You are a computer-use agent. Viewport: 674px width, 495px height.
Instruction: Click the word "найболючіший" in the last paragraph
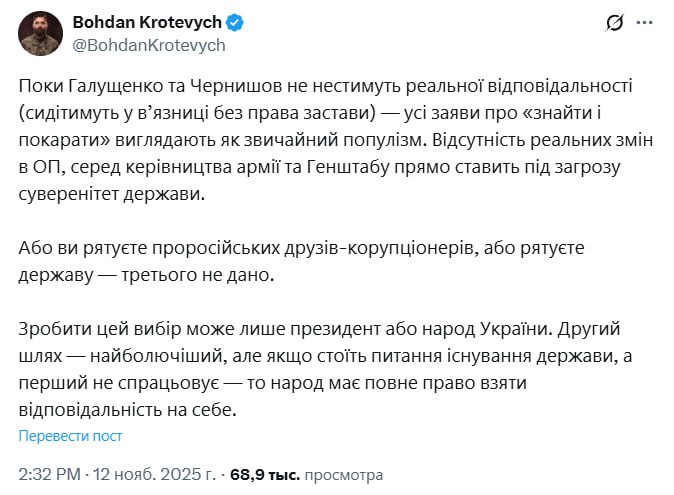(152, 357)
